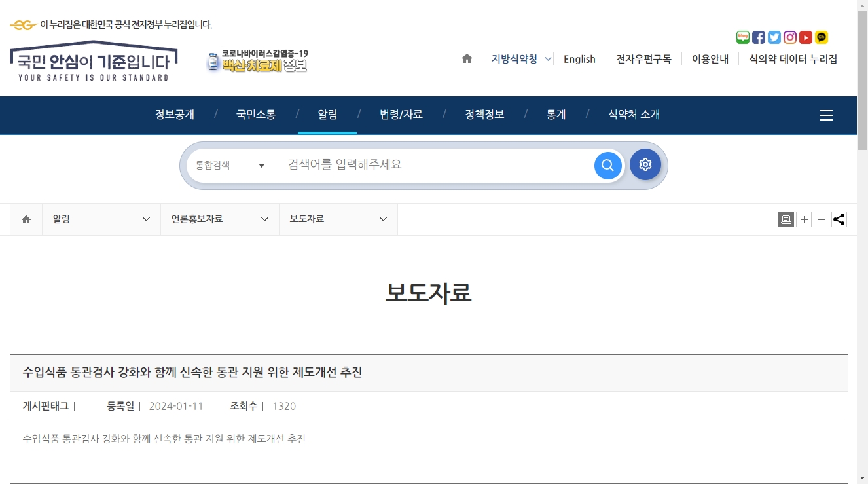Image resolution: width=868 pixels, height=484 pixels.
Task: Open the 보도자료 breadcrumb dropdown
Action: tap(338, 219)
